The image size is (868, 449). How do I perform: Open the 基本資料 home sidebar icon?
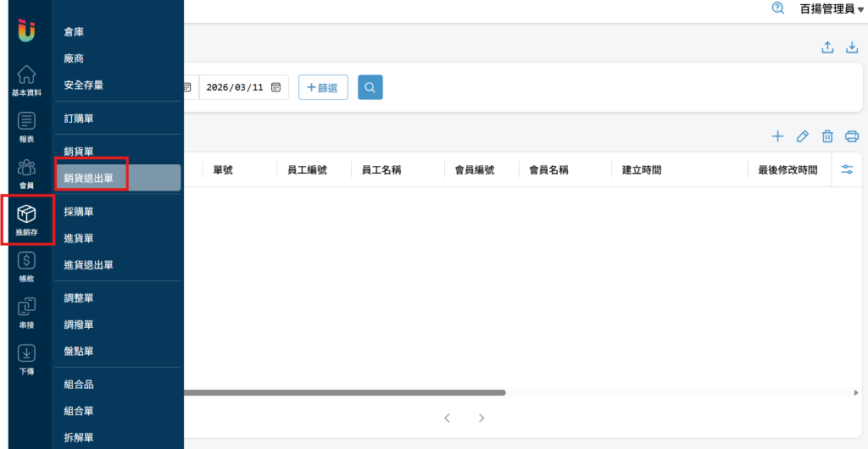tap(26, 80)
